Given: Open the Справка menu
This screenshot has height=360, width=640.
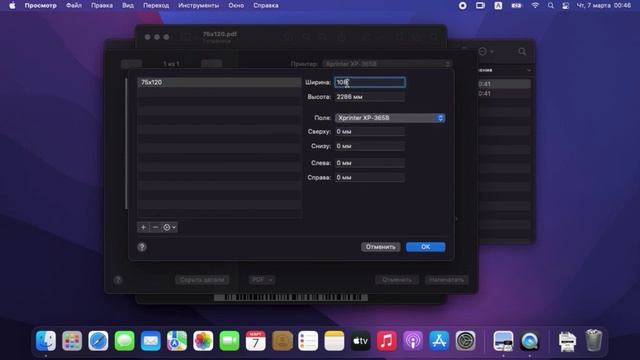Looking at the screenshot, I should (x=266, y=6).
